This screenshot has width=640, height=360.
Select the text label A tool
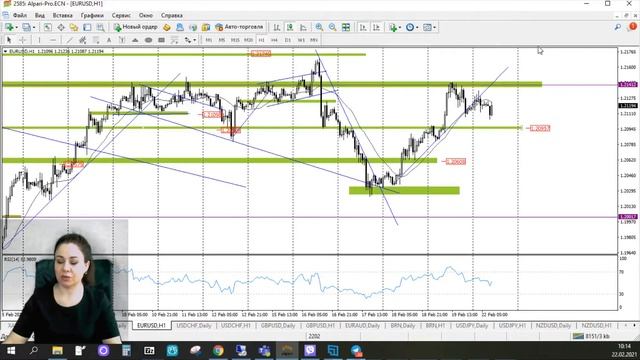coord(109,40)
